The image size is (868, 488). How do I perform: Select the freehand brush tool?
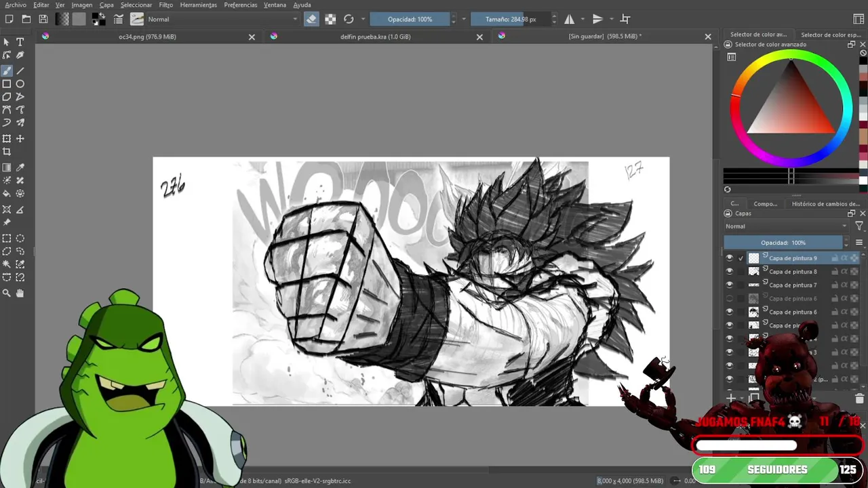7,70
